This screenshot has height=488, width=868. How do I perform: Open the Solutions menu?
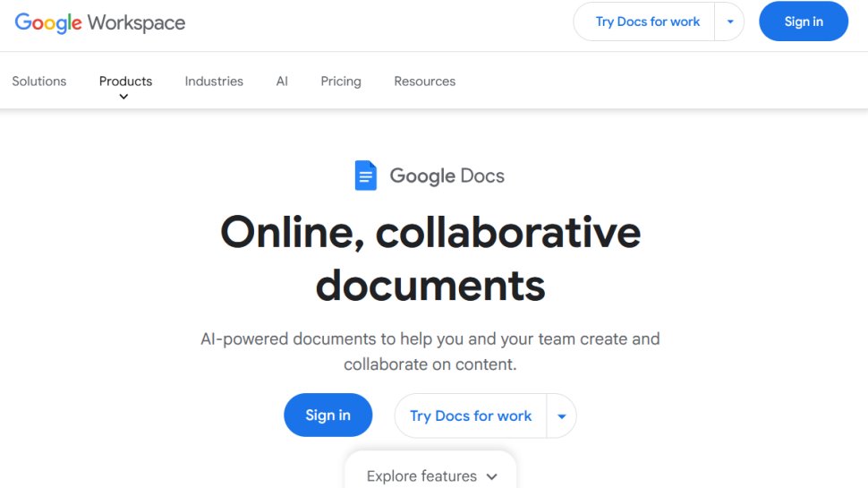point(39,81)
